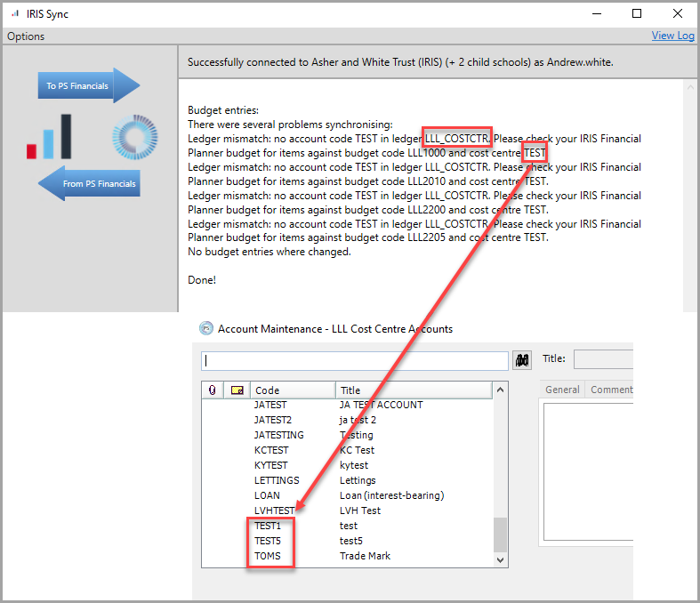Switch to the General tab
Viewport: 700px width, 603px height.
coord(562,390)
